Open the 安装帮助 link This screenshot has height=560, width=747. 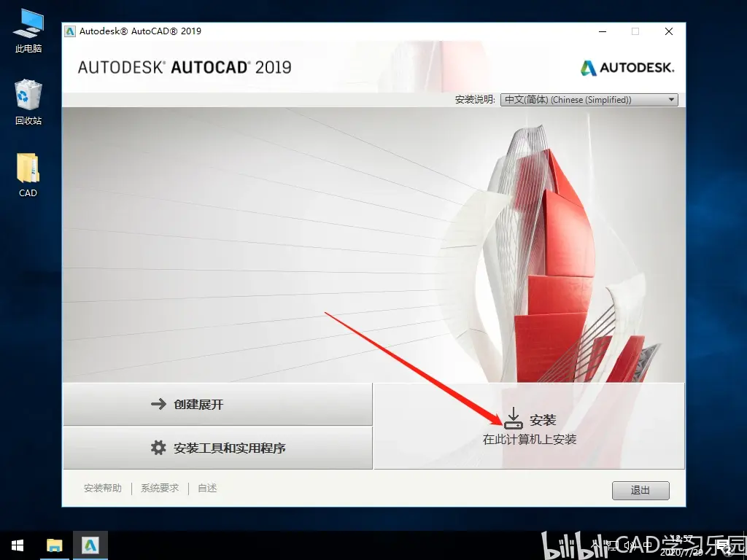tap(102, 488)
